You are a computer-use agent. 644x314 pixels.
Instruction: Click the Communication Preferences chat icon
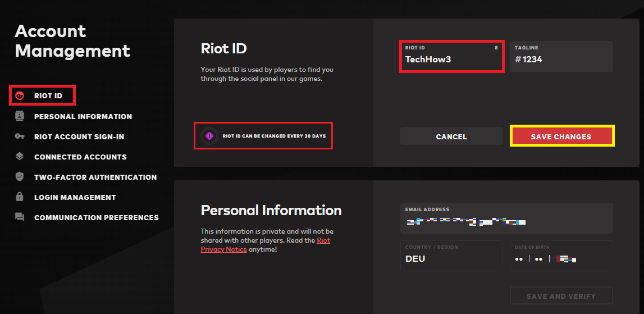click(20, 217)
